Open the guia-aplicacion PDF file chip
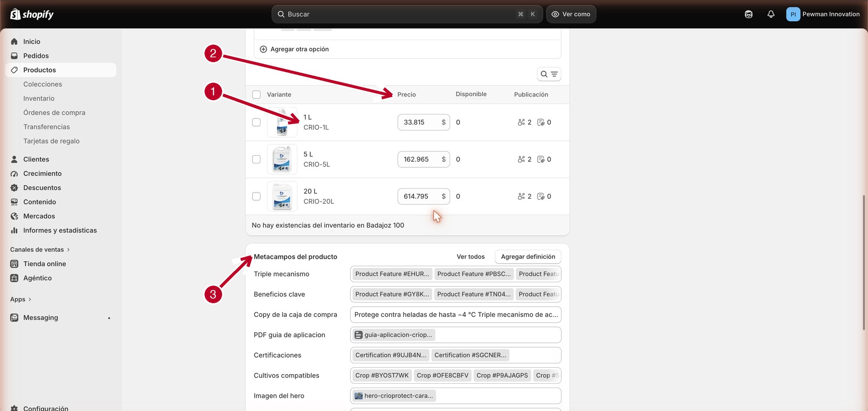The width and height of the screenshot is (868, 411). pyautogui.click(x=394, y=335)
